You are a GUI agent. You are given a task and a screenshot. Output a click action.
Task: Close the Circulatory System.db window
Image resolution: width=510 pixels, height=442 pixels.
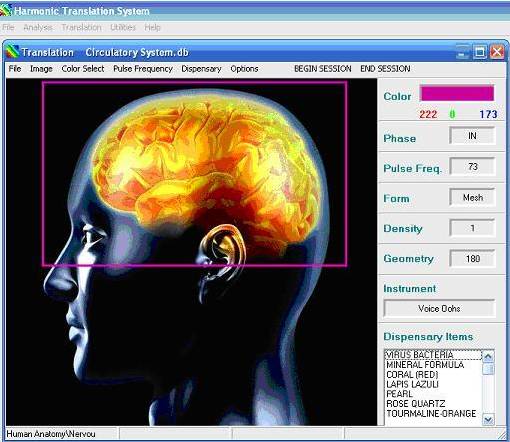497,52
